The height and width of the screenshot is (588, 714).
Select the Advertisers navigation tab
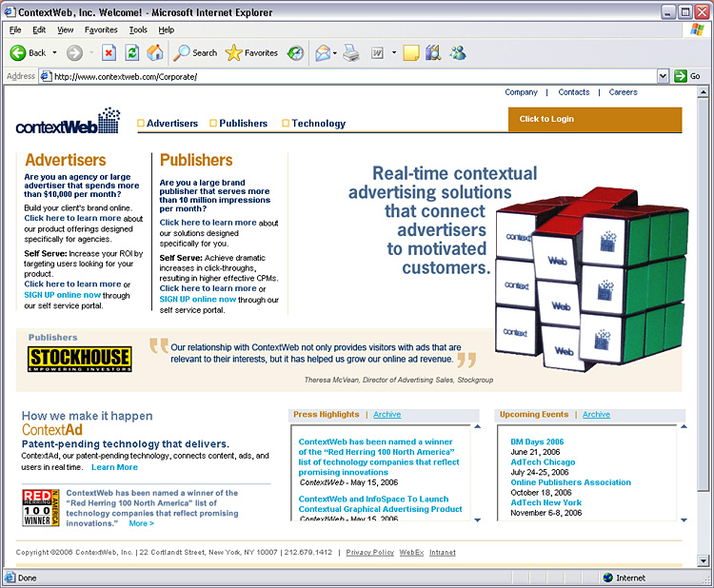point(168,124)
